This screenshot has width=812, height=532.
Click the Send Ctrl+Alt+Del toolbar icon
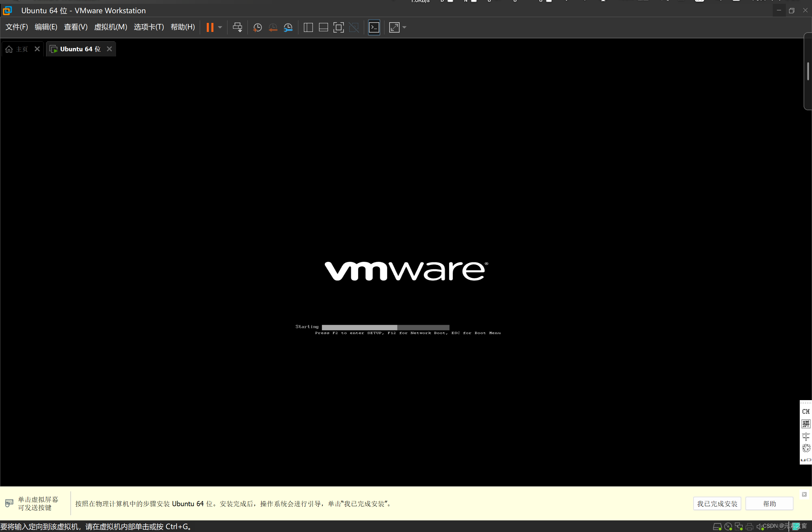click(237, 27)
